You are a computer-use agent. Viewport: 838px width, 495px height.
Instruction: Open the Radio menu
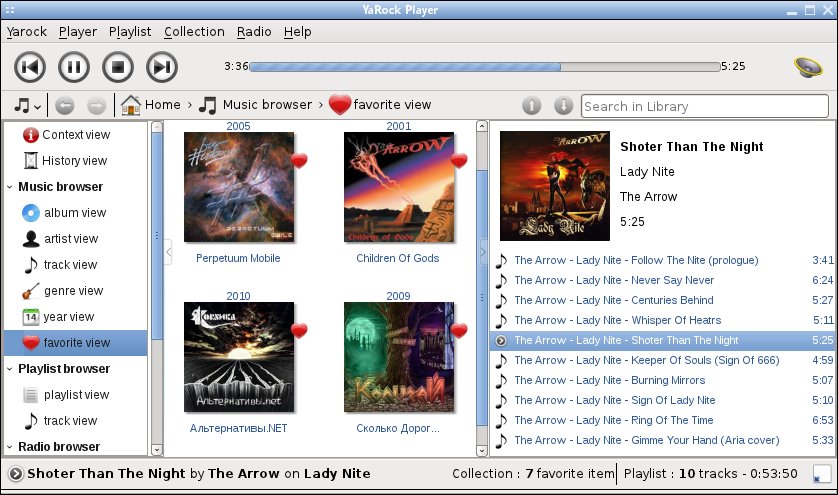pyautogui.click(x=254, y=32)
